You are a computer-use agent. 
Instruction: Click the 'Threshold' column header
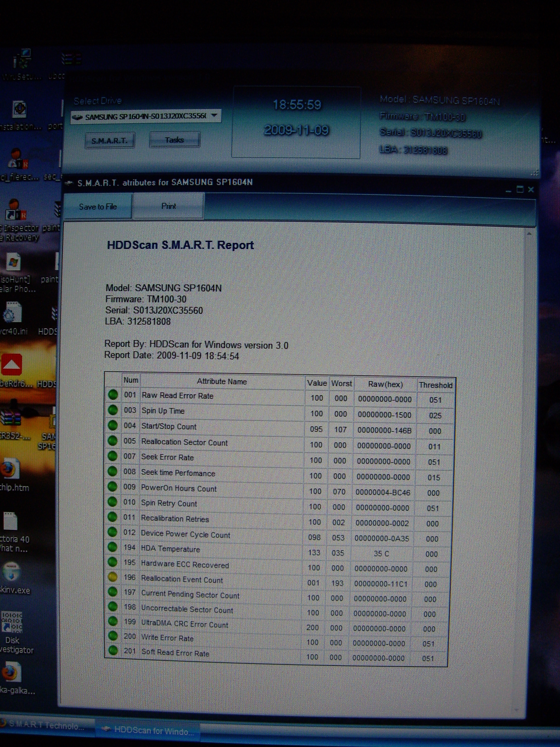tap(436, 385)
